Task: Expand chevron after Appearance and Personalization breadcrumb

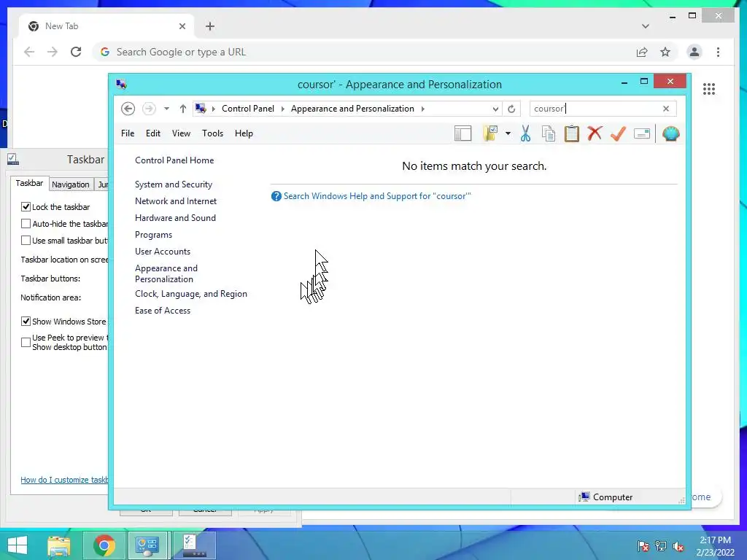Action: 422,109
